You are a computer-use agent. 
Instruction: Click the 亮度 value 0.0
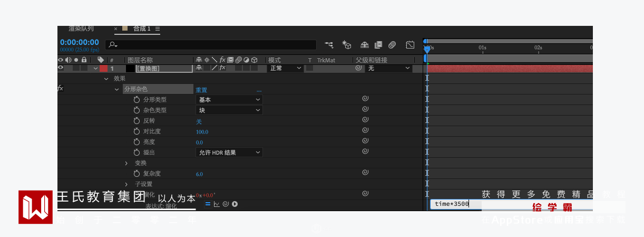pyautogui.click(x=199, y=143)
